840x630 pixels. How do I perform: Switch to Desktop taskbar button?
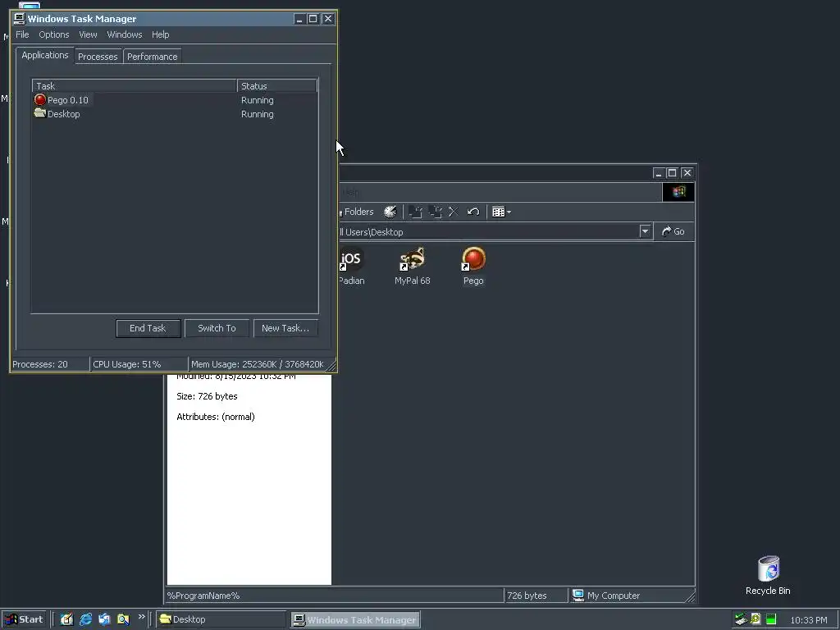[221, 620]
